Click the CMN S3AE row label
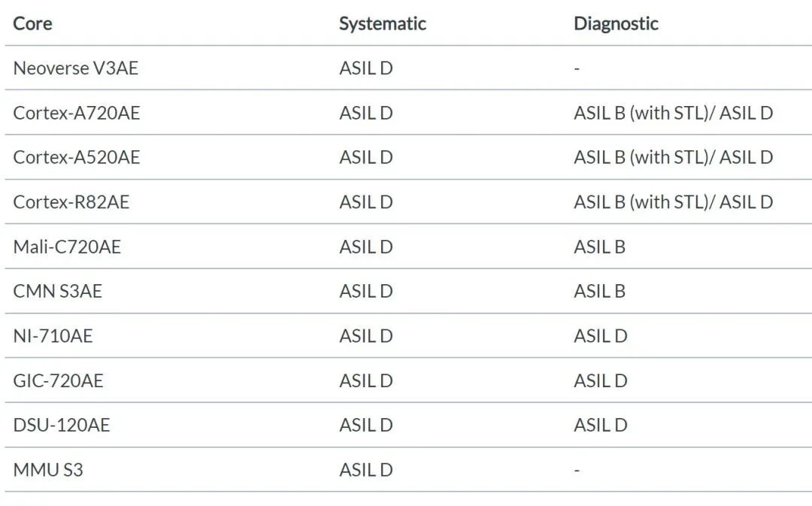The image size is (812, 506). tap(57, 291)
